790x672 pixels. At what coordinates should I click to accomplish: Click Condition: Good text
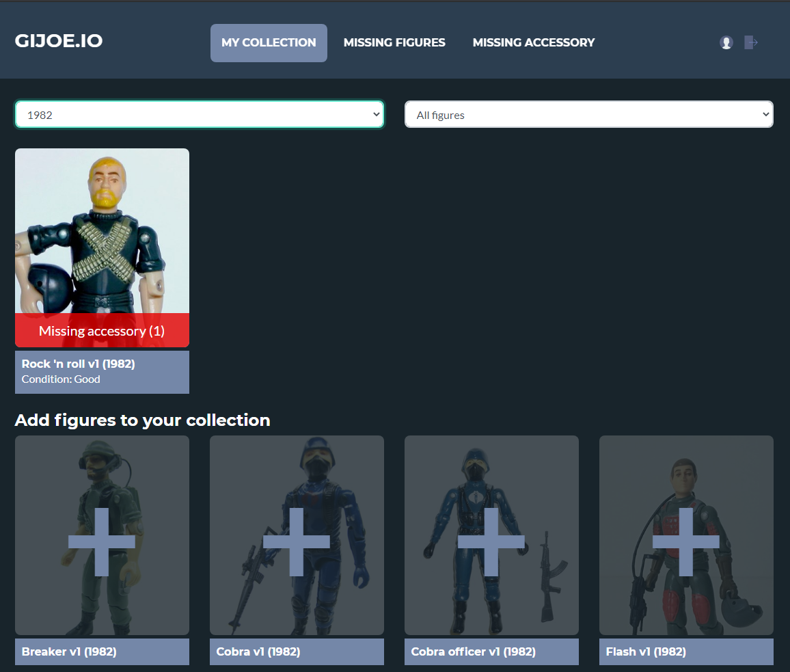61,379
